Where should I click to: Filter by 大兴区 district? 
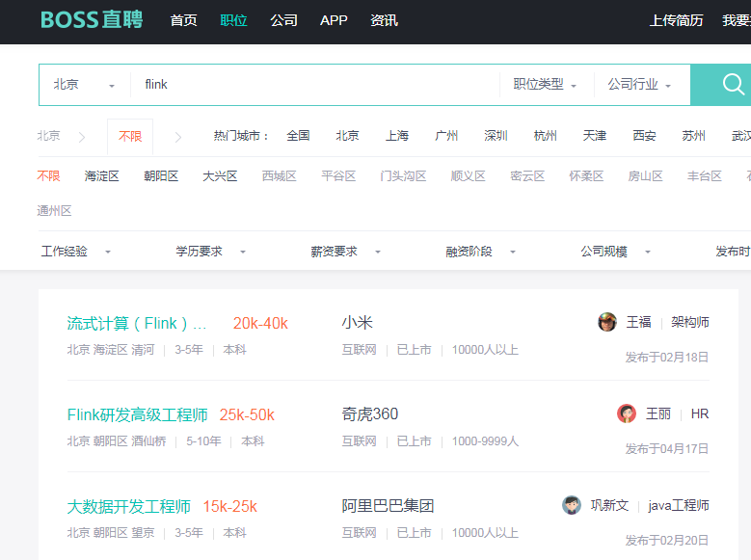pos(220,176)
